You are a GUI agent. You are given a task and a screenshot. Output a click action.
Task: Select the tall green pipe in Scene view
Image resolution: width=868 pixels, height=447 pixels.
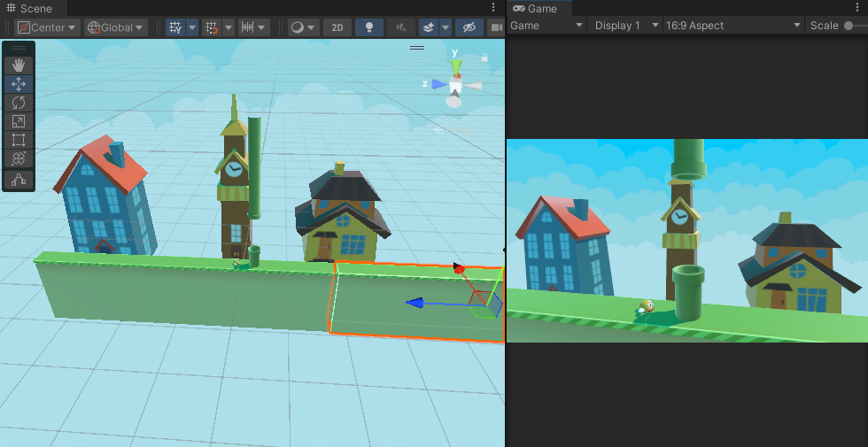click(255, 167)
